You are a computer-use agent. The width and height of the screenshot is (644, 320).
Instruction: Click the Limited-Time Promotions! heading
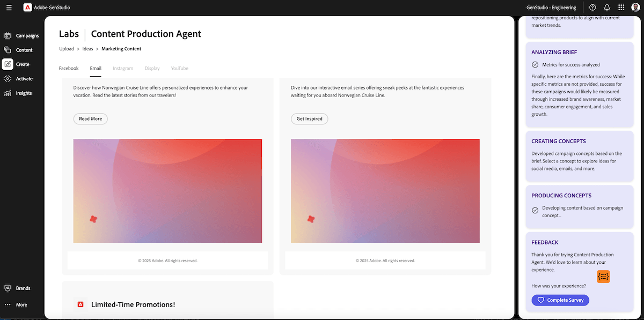pyautogui.click(x=133, y=304)
